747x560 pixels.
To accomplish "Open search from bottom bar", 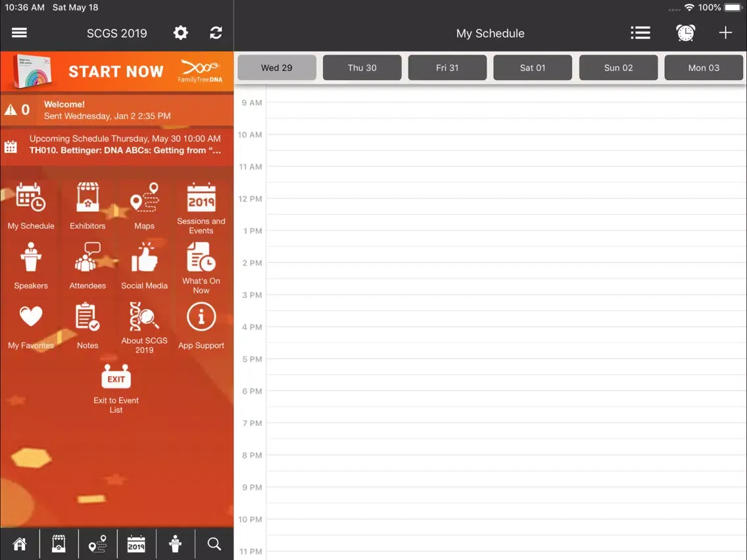I will pos(214,544).
